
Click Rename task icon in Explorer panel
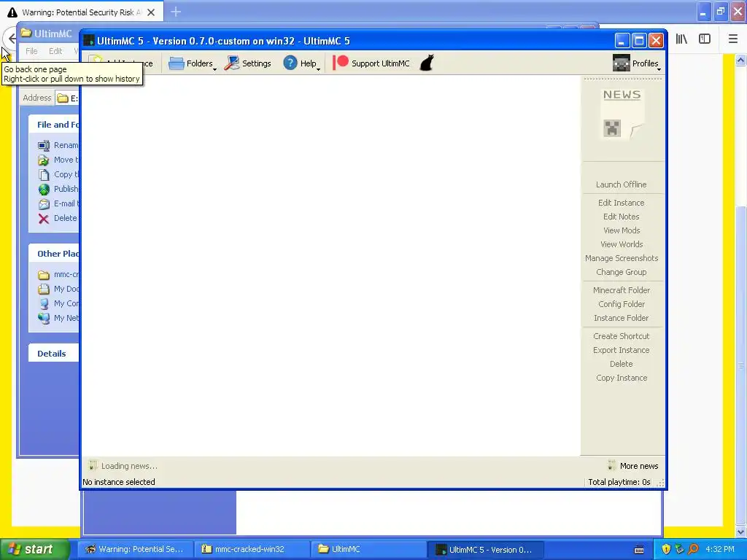point(44,145)
